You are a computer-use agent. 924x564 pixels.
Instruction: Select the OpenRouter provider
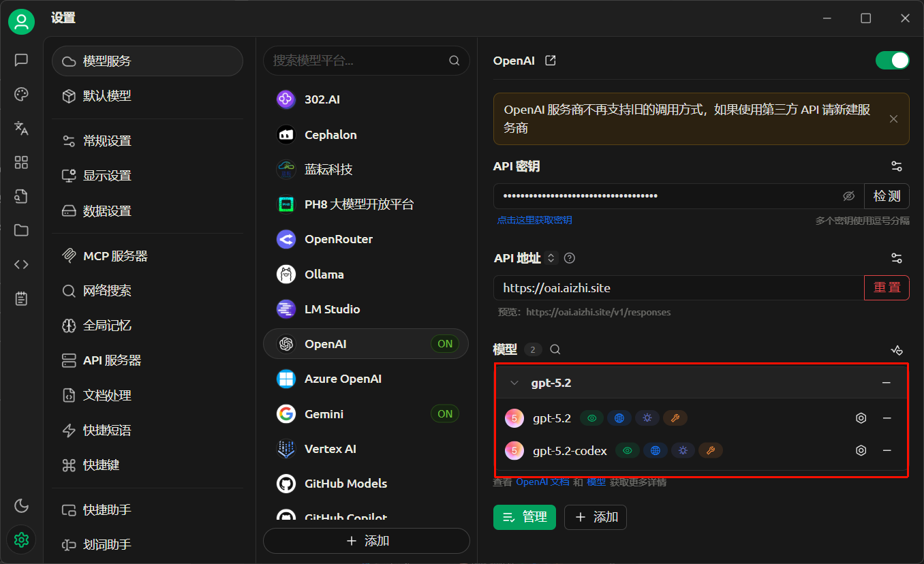[x=366, y=239]
